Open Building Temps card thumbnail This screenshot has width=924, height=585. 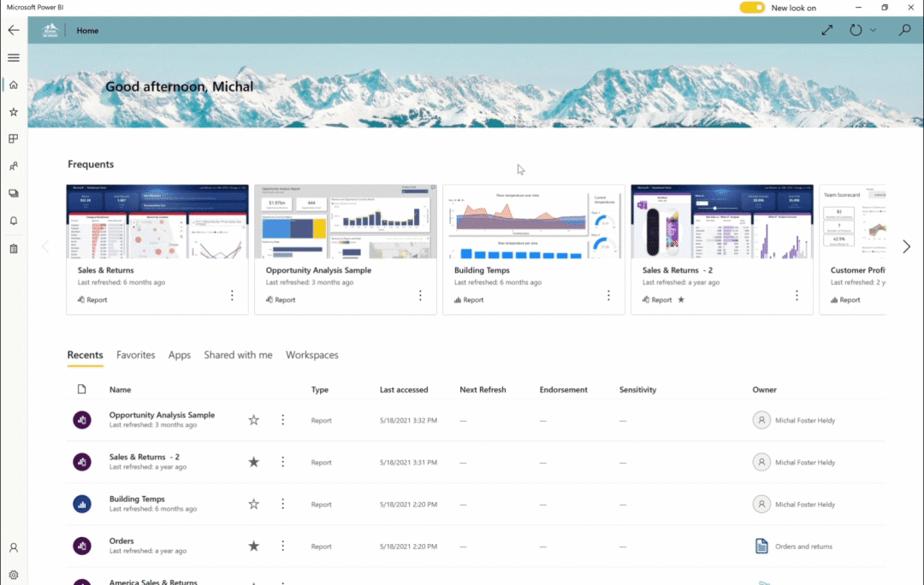(534, 222)
